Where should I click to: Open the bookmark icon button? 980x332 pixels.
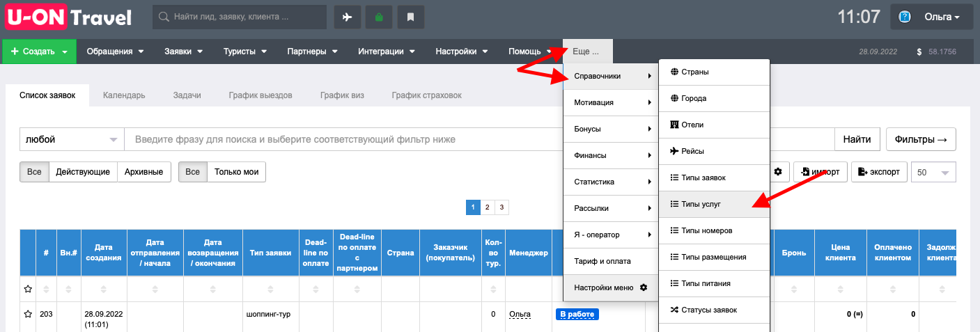pos(411,17)
